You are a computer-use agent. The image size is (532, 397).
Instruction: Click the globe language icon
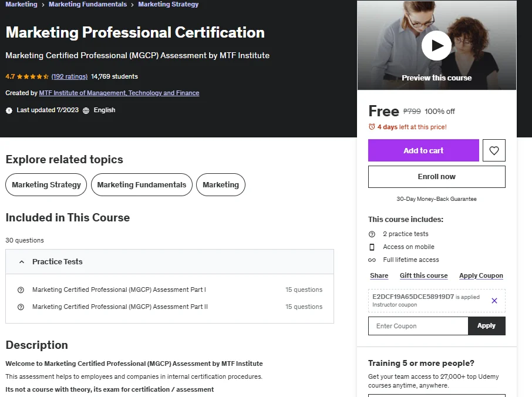(86, 110)
